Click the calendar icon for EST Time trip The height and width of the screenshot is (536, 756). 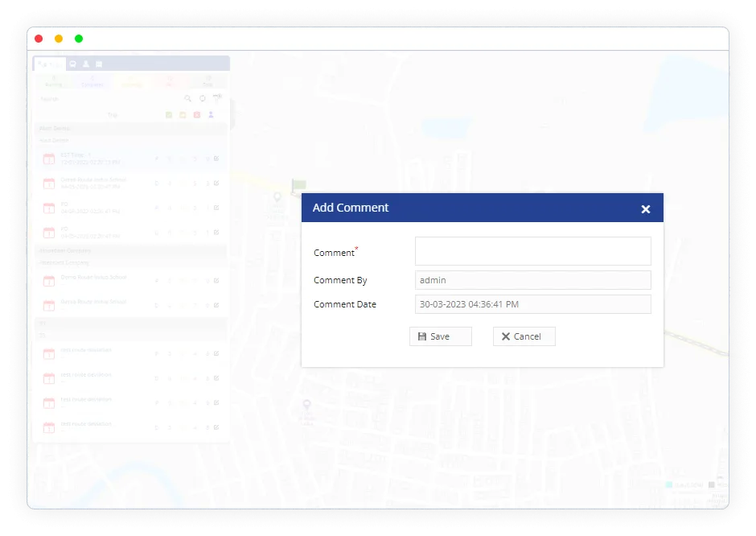(x=48, y=159)
